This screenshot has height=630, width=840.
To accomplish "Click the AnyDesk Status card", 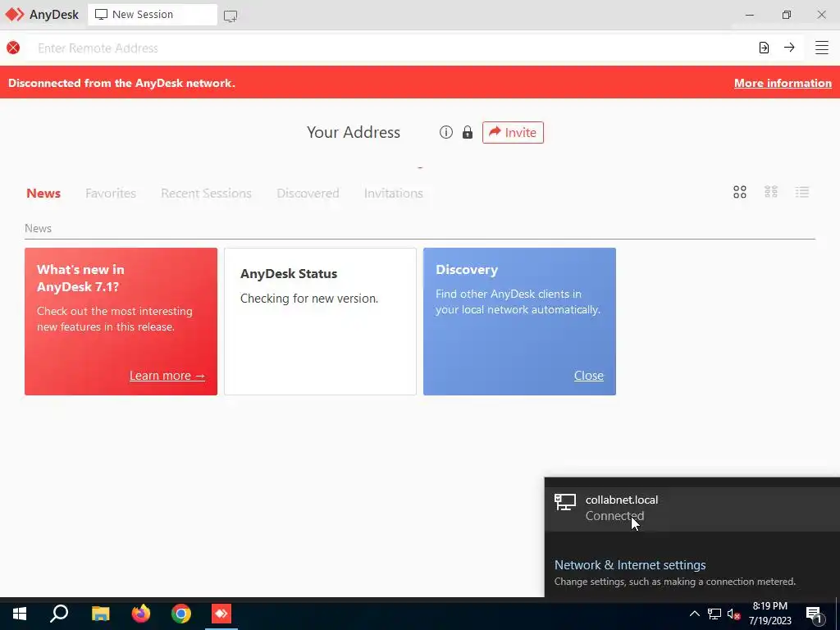I will (x=321, y=322).
